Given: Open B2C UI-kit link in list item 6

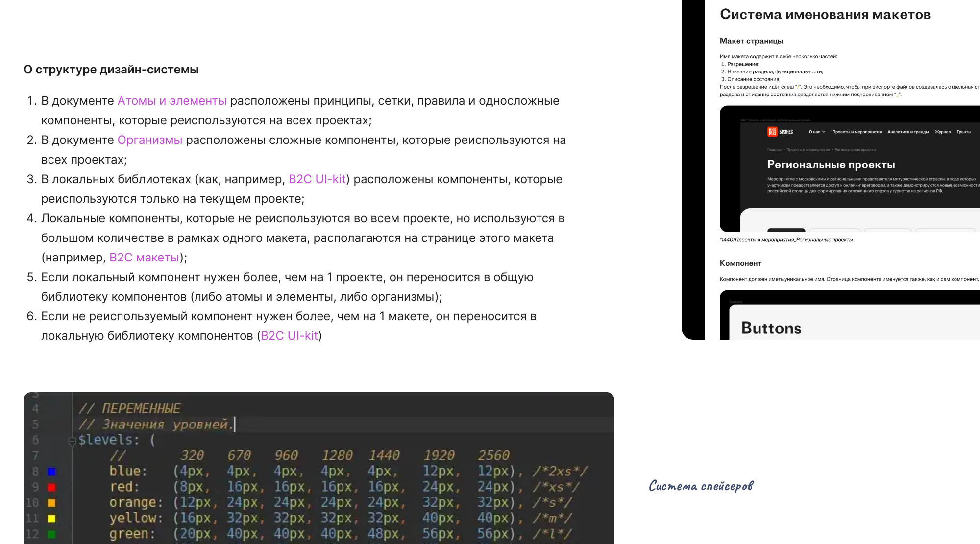Looking at the screenshot, I should (289, 336).
